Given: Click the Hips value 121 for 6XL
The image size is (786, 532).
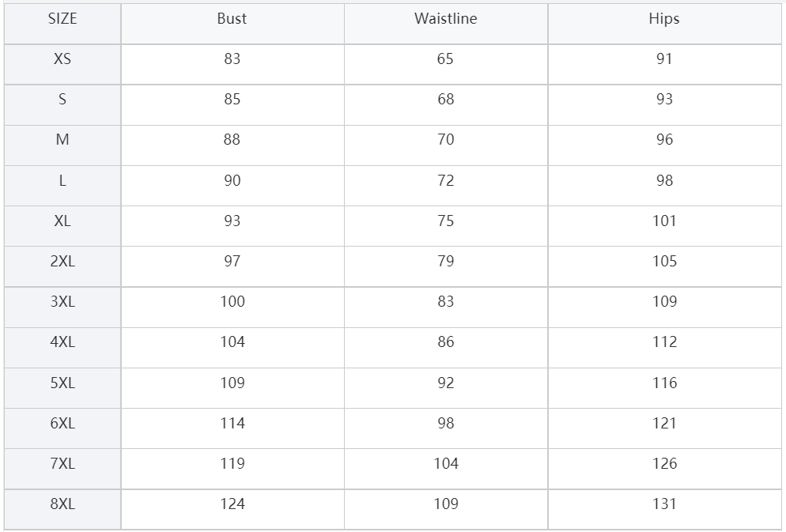Looking at the screenshot, I should (x=665, y=423).
